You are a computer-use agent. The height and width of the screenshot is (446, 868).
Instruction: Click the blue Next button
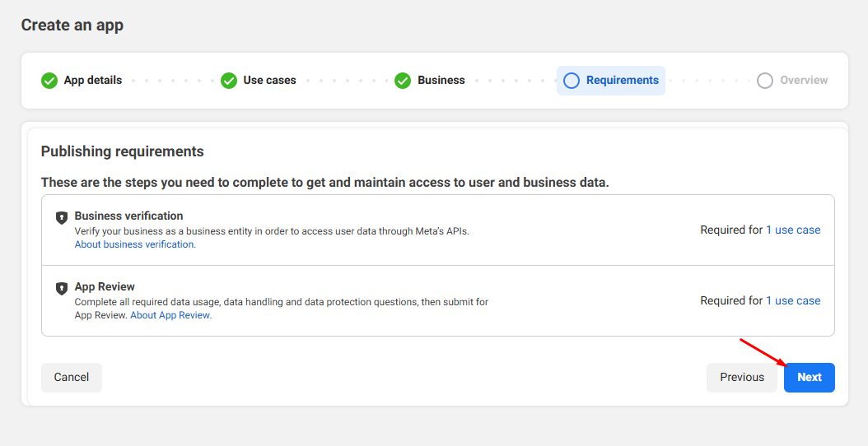pyautogui.click(x=809, y=378)
